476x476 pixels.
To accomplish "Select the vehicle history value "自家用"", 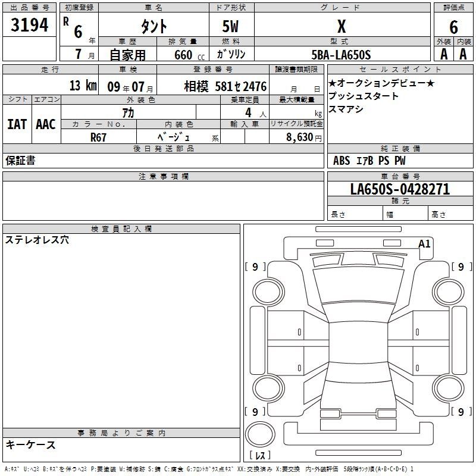I will (127, 55).
